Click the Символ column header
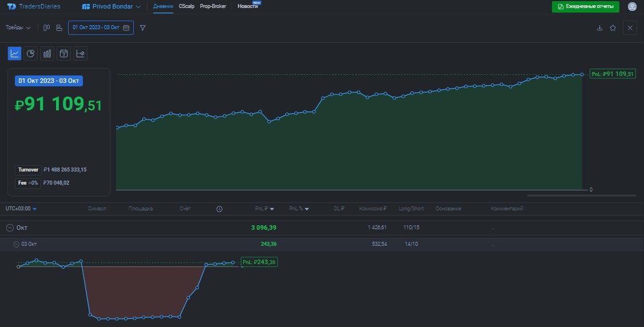 click(x=97, y=209)
